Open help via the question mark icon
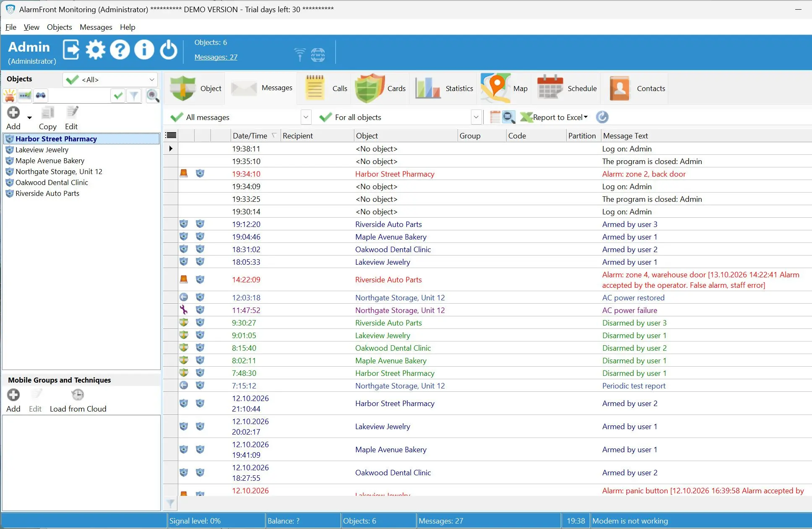This screenshot has height=529, width=812. click(x=120, y=50)
